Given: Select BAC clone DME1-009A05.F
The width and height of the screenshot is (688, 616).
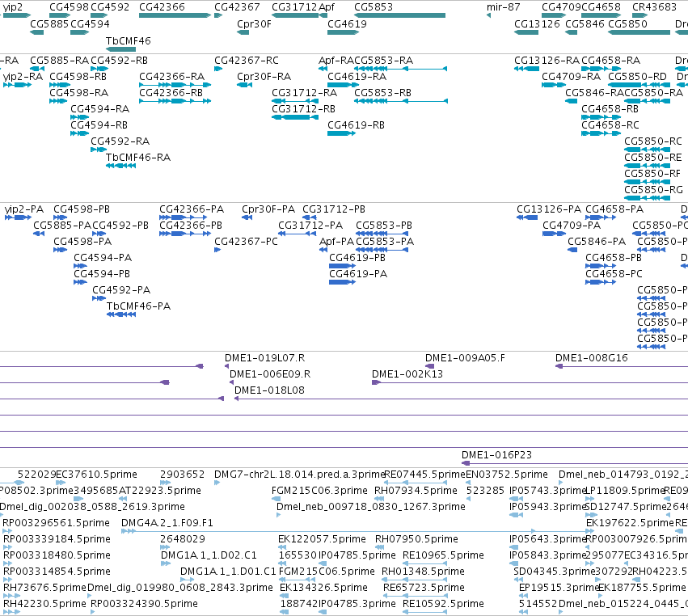Looking at the screenshot, I should [465, 357].
